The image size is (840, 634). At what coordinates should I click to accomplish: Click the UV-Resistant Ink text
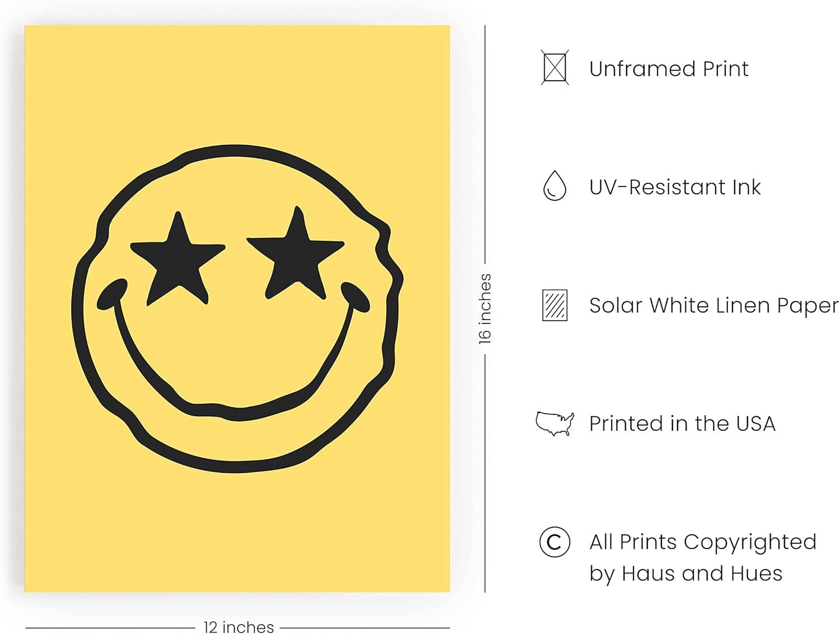675,187
